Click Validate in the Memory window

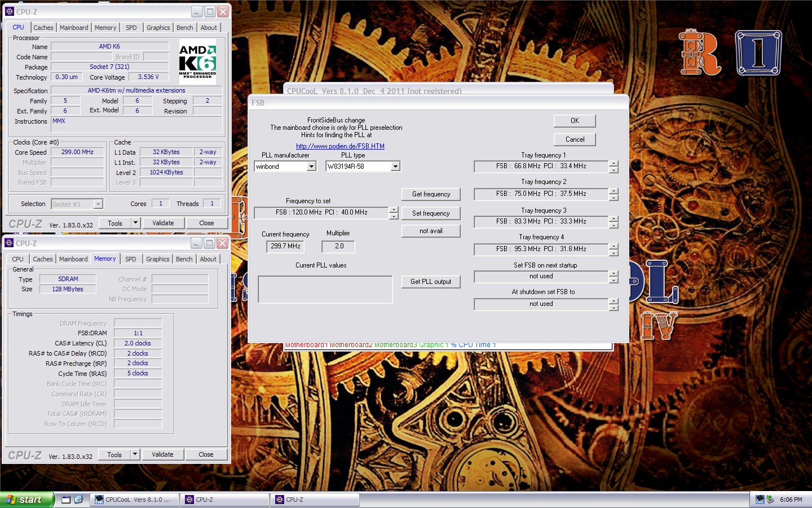(162, 454)
